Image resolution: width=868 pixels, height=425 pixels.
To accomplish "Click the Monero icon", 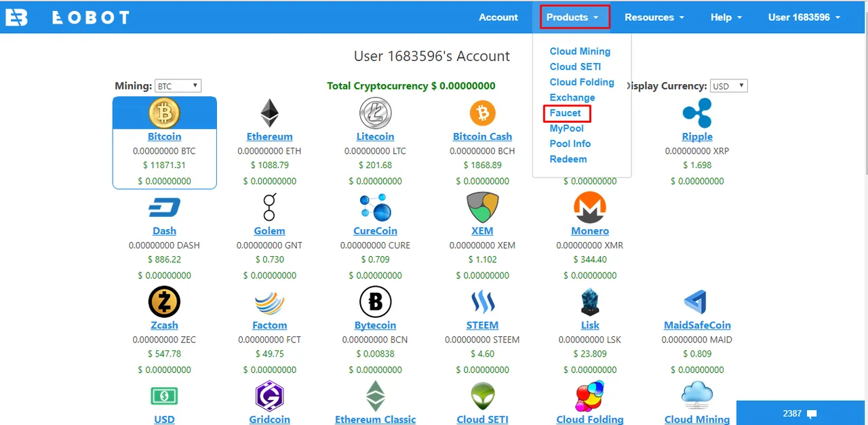I will (590, 207).
